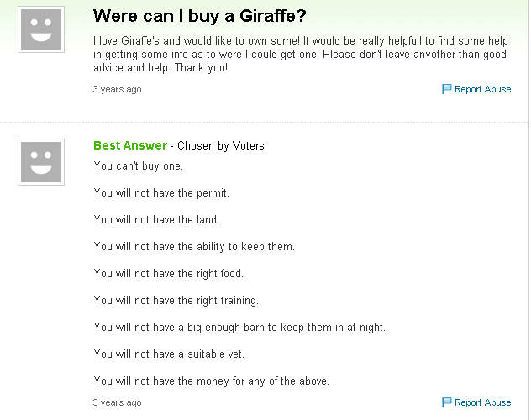Click the line "You can't buy one."
This screenshot has width=531, height=420.
tap(138, 166)
